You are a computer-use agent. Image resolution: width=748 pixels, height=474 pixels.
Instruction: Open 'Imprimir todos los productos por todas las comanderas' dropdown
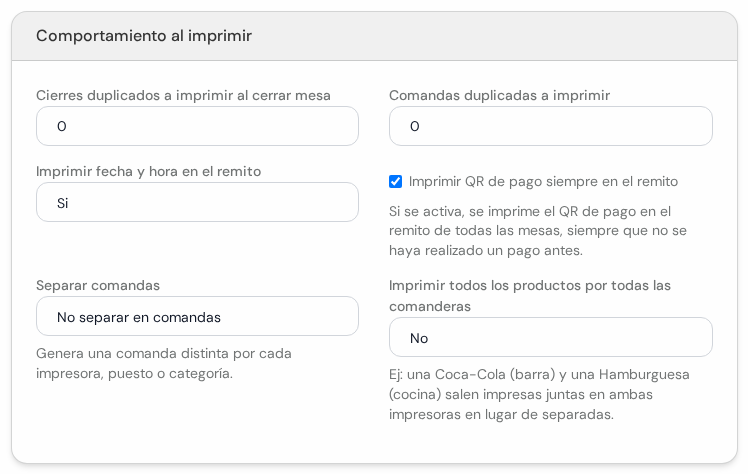click(x=551, y=337)
